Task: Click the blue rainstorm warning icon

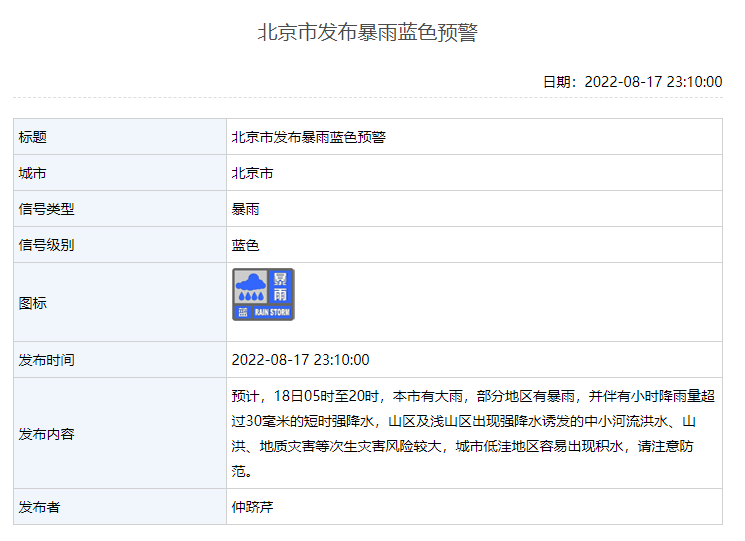Action: pos(263,294)
